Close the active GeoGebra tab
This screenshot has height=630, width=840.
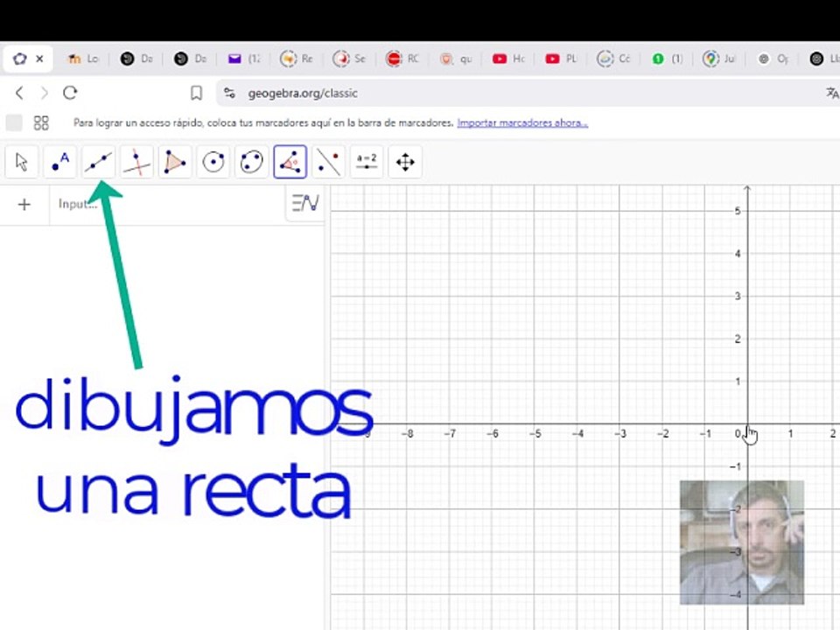click(x=39, y=59)
